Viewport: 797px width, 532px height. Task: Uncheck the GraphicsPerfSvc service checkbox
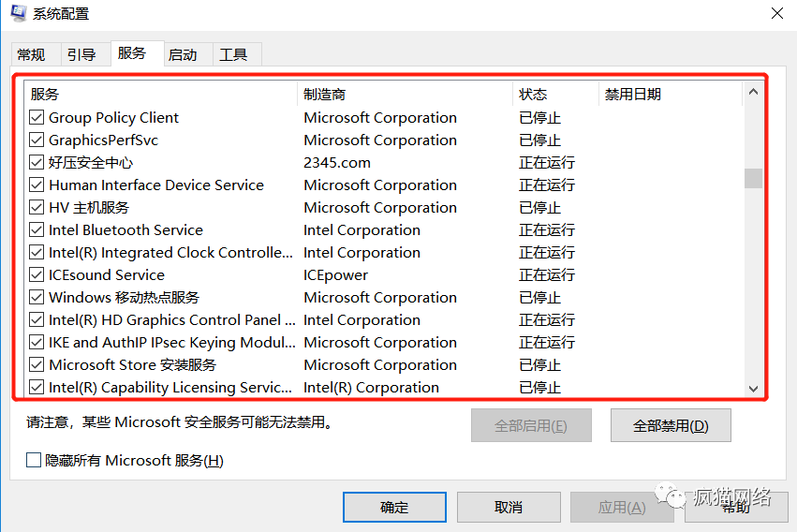(x=37, y=140)
